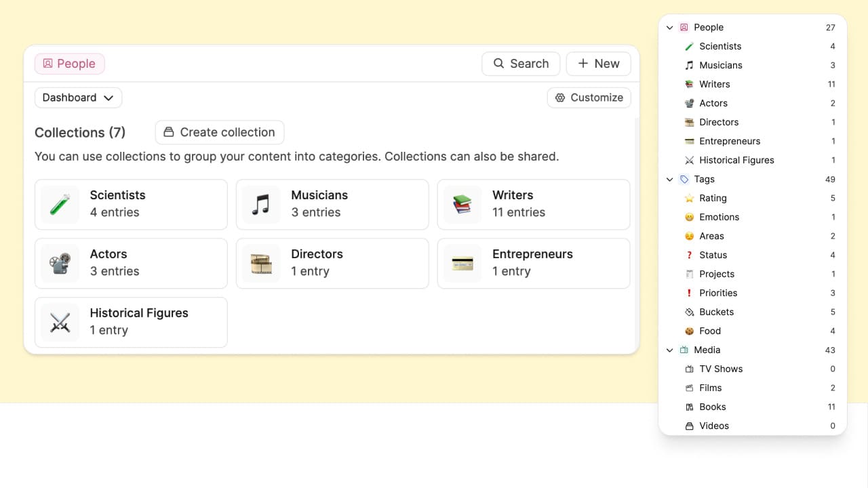Viewport: 868px width, 488px height.
Task: Click the star icon beside Rating in sidebar
Action: (689, 198)
